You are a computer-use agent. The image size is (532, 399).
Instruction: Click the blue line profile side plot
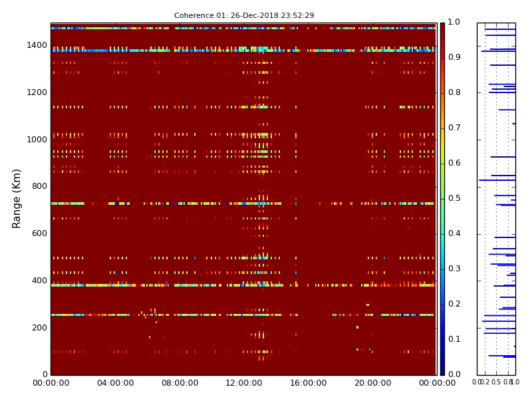[496, 199]
